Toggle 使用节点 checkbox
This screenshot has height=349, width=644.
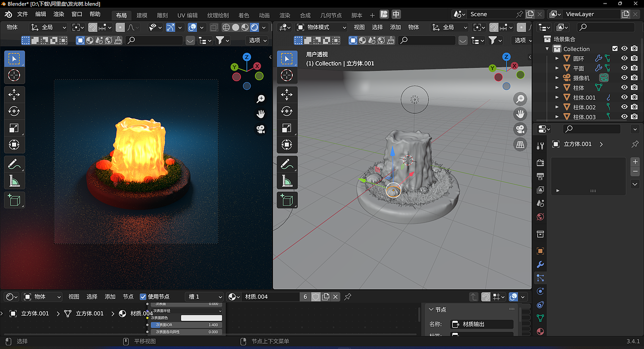coord(143,297)
